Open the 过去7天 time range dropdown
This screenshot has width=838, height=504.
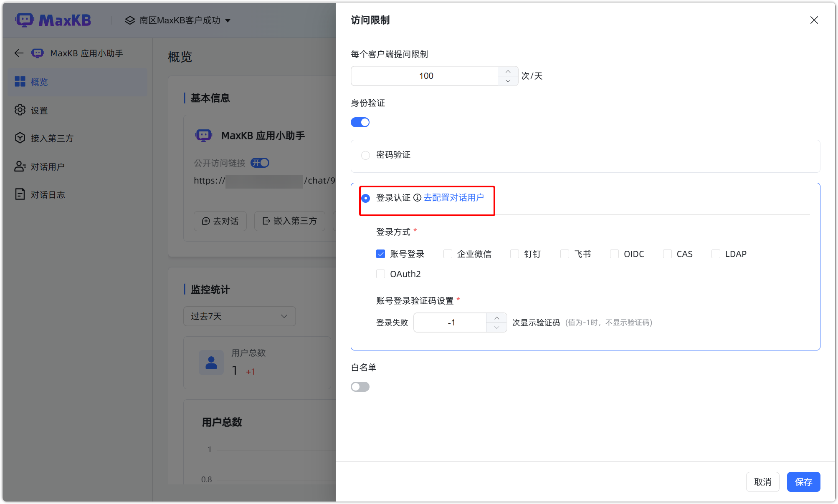coord(239,316)
